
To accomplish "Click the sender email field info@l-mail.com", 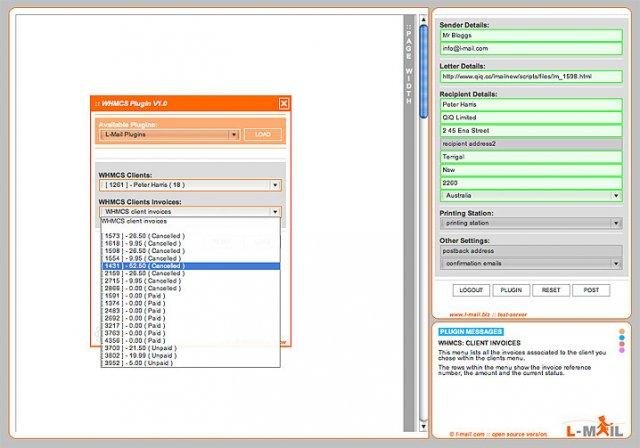I will pyautogui.click(x=531, y=49).
